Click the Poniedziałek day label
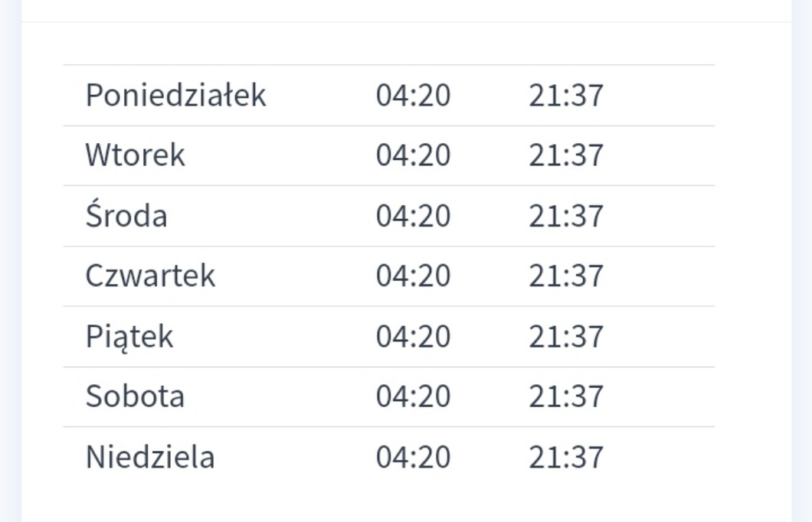Viewport: 812px width, 522px height. (175, 96)
